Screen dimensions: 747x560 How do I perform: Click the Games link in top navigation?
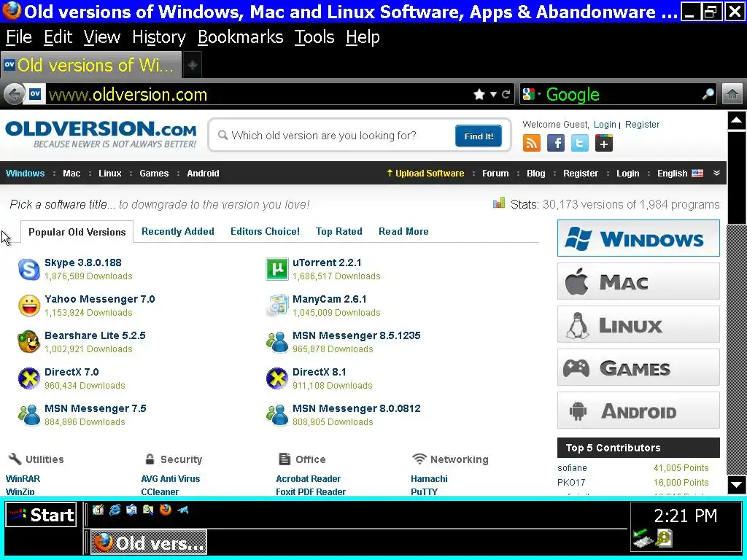154,174
